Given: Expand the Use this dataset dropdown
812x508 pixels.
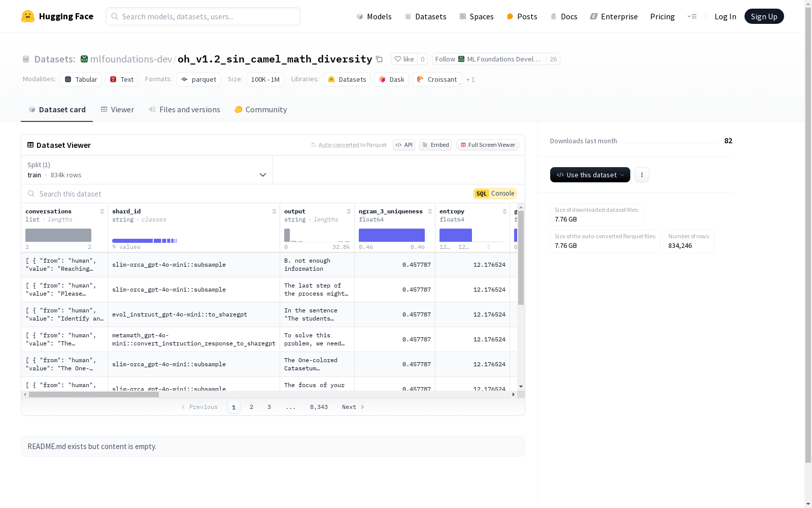Looking at the screenshot, I should [x=590, y=175].
